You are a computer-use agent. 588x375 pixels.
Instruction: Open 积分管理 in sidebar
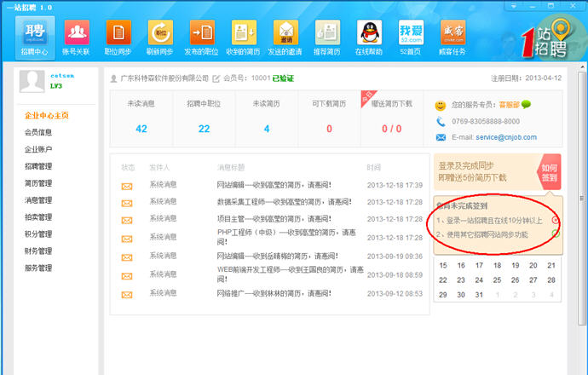coord(38,234)
